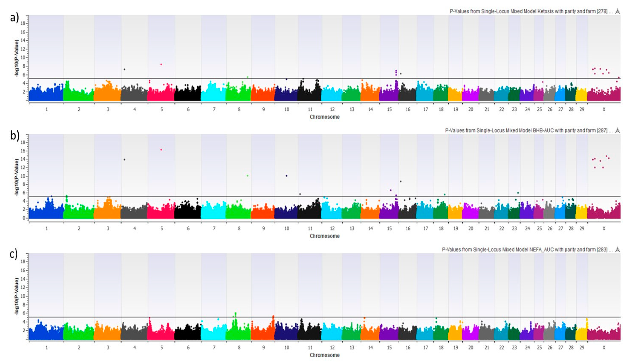Select the top chromosome 5 SNP in panel a
The image size is (630, 364).
(161, 65)
